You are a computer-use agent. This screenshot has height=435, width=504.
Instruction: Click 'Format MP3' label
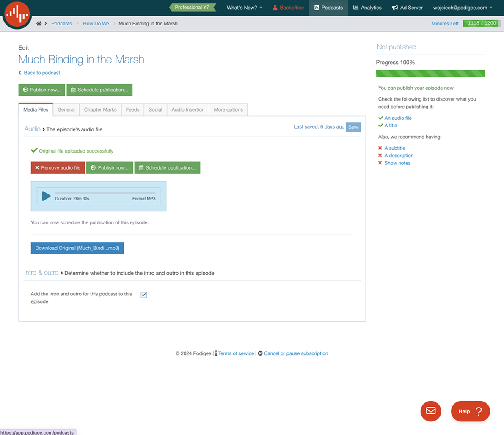(144, 199)
